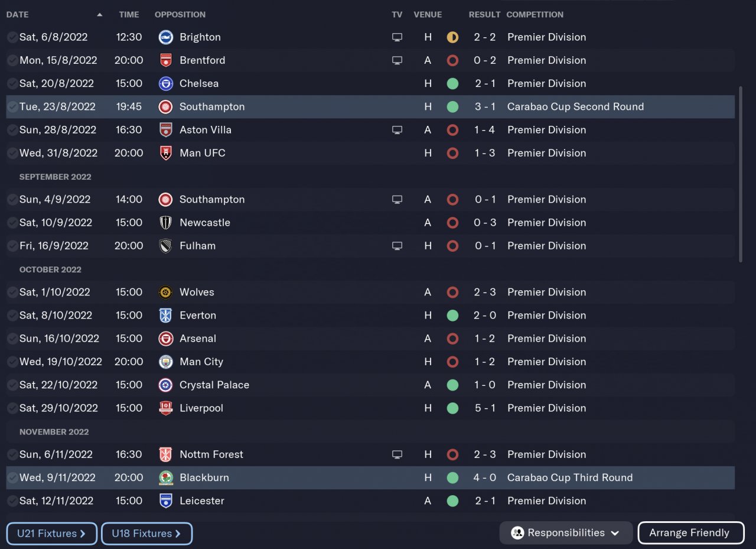Click the Chelsea club badge icon
Viewport: 756px width, 549px height.
166,83
